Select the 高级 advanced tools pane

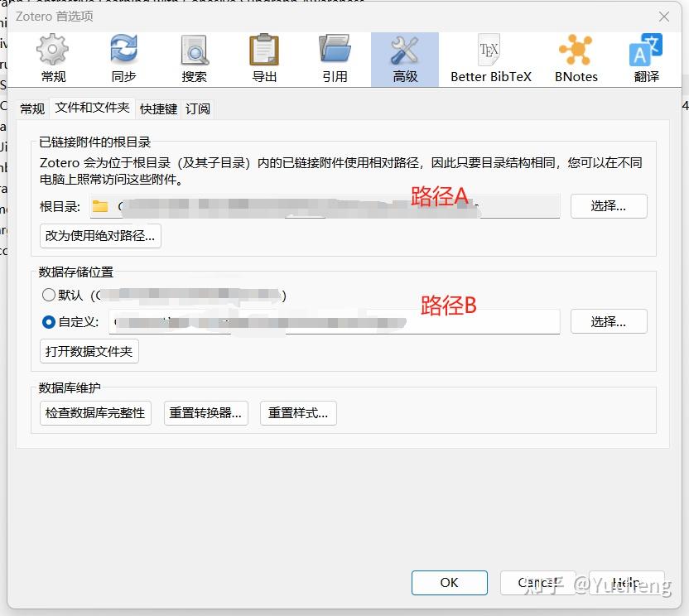tap(405, 59)
